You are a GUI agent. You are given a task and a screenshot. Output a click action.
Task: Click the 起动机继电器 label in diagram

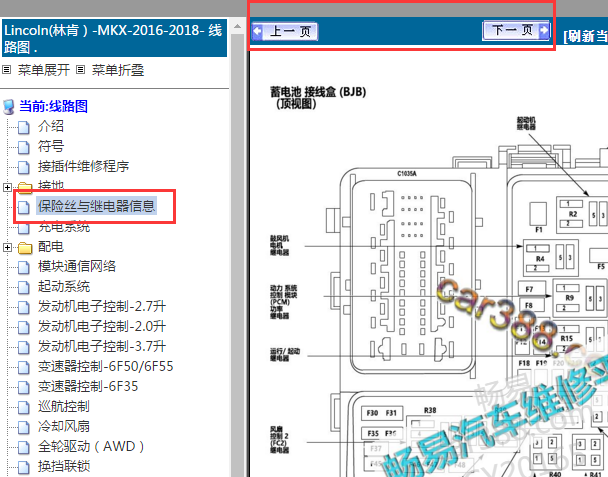pos(526,123)
